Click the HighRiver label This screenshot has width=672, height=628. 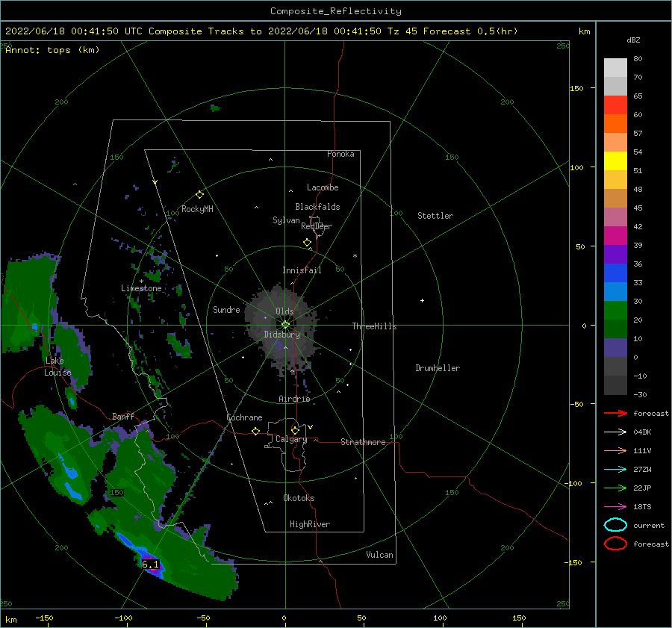(x=310, y=524)
